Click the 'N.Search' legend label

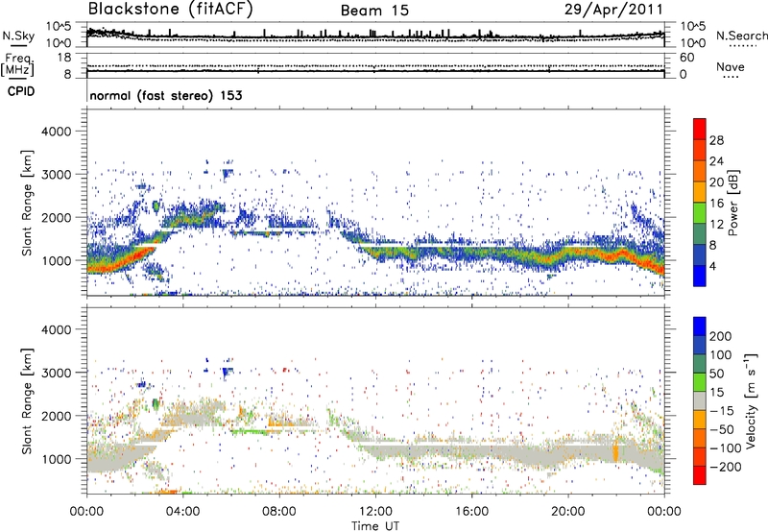pos(742,36)
